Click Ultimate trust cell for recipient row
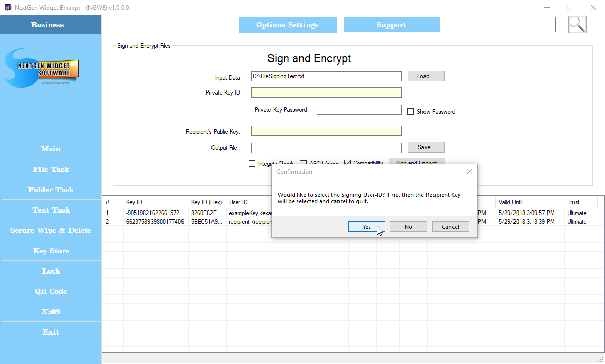This screenshot has height=364, width=605. (577, 222)
